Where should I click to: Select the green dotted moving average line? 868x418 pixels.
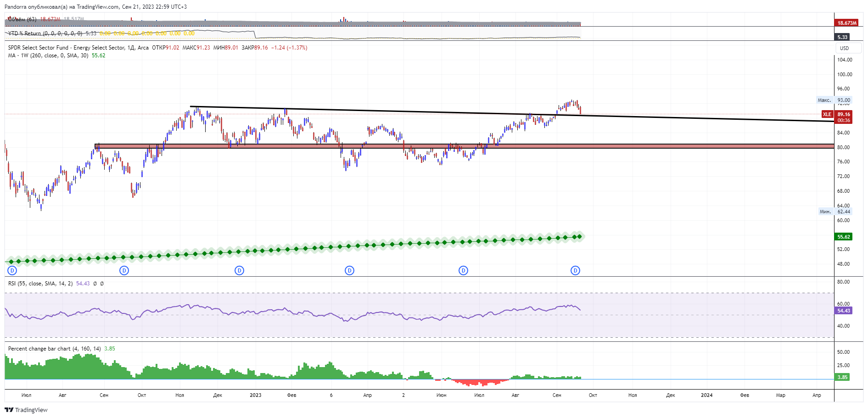click(294, 249)
